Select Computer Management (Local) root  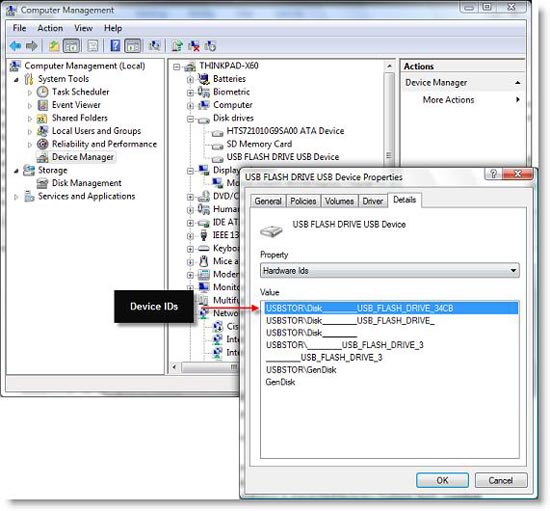click(85, 66)
